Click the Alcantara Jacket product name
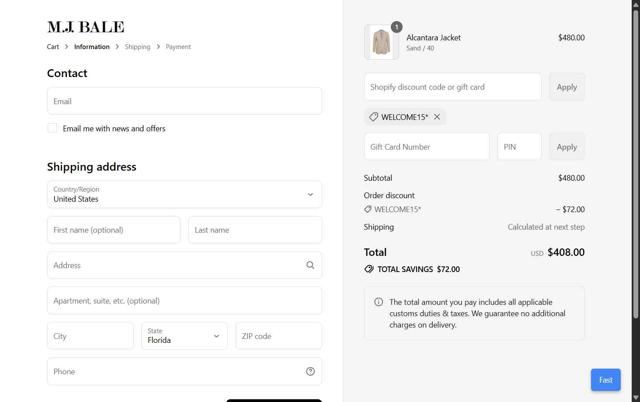This screenshot has width=640, height=402. (433, 38)
